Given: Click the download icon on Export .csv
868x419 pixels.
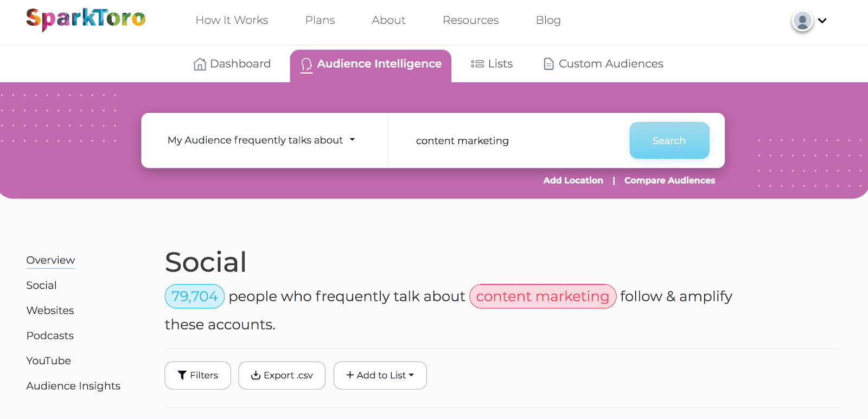Looking at the screenshot, I should [256, 375].
